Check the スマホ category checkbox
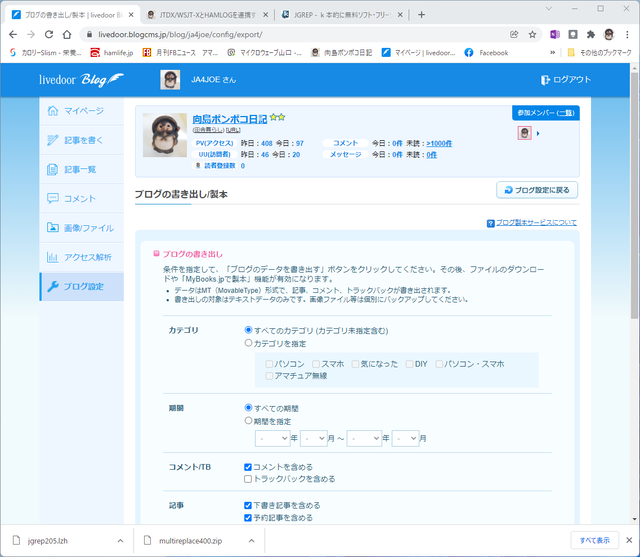 (316, 364)
